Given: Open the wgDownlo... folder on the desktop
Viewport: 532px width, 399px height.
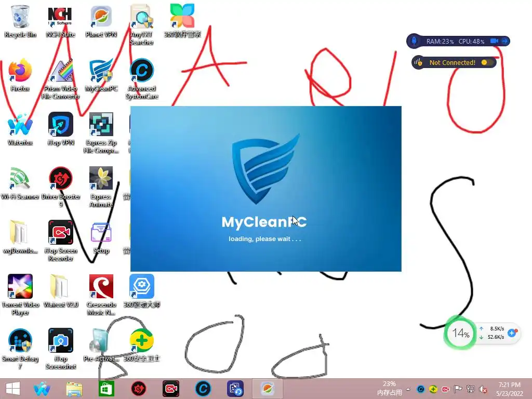Looking at the screenshot, I should [20, 237].
